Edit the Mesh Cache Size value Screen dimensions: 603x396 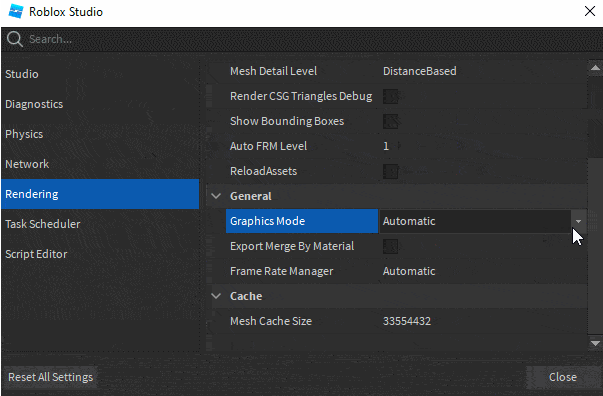(406, 321)
